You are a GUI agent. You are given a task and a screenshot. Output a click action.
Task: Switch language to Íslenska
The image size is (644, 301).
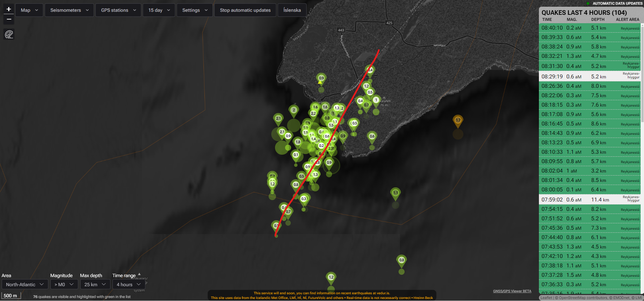(x=292, y=10)
